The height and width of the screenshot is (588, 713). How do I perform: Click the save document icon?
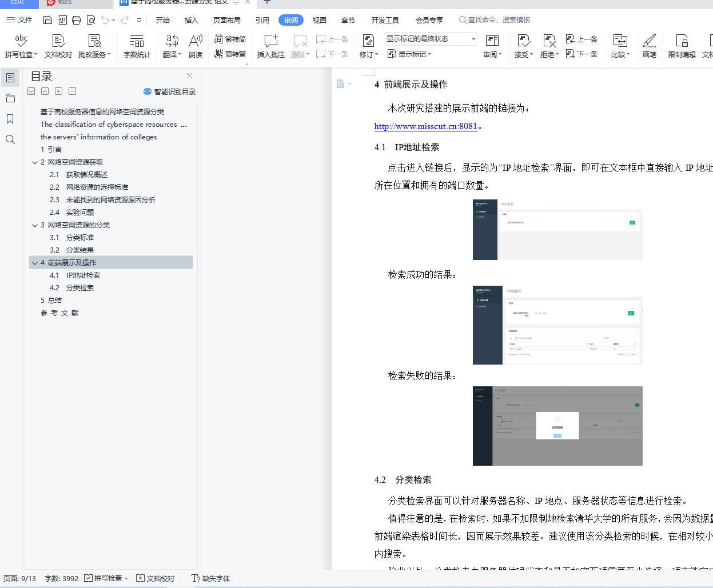(x=47, y=20)
